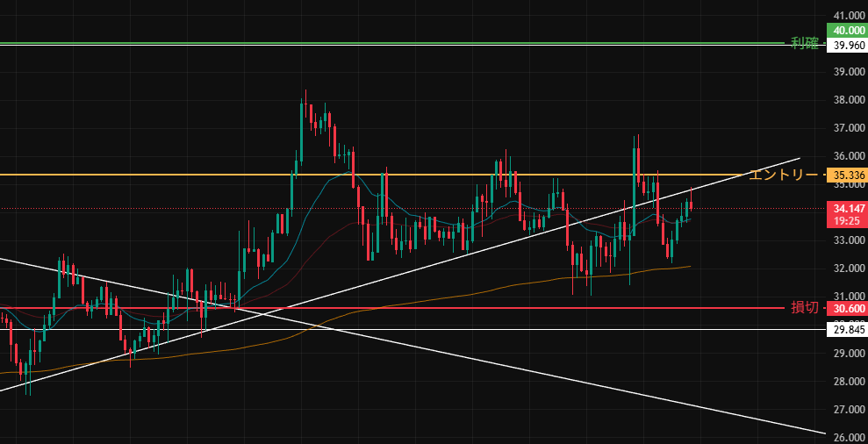Click the 26.000 axis price tick

pyautogui.click(x=849, y=438)
